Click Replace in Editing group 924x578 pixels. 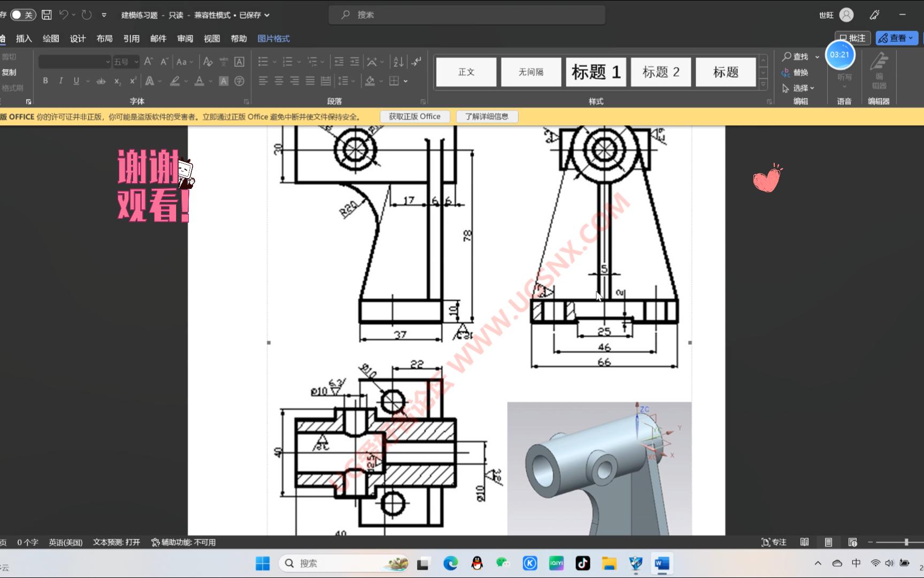(x=795, y=73)
